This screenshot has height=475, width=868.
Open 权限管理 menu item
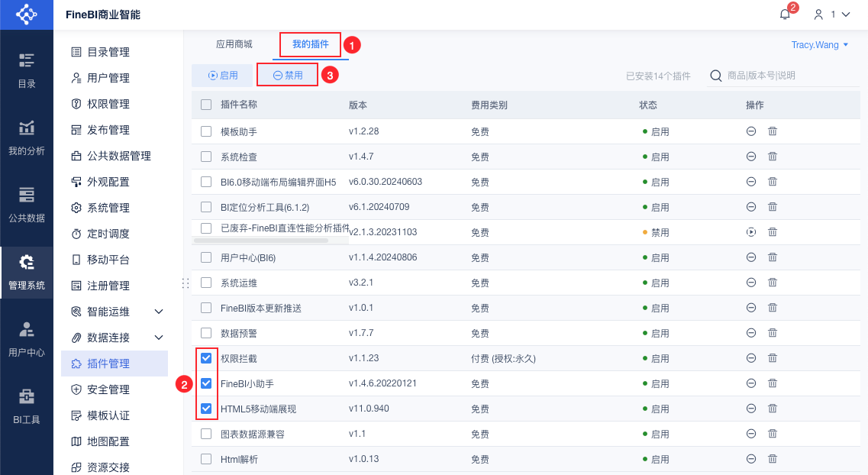(115, 104)
